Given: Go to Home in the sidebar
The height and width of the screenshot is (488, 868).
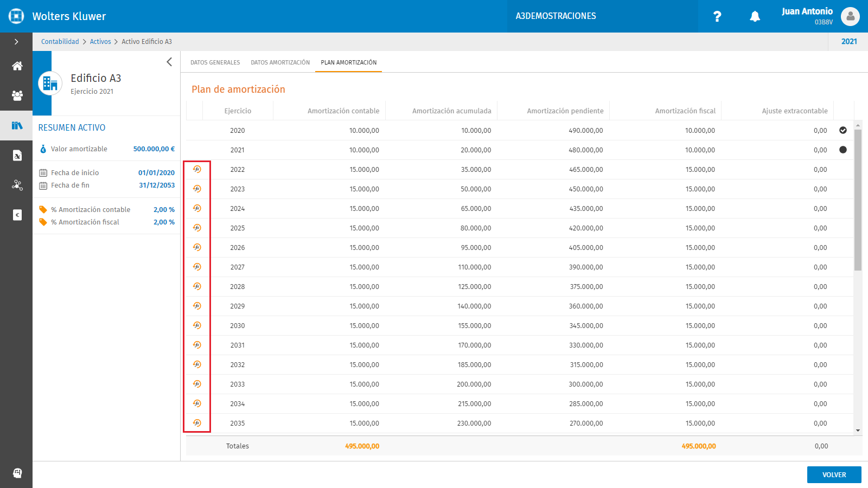Looking at the screenshot, I should click(17, 66).
